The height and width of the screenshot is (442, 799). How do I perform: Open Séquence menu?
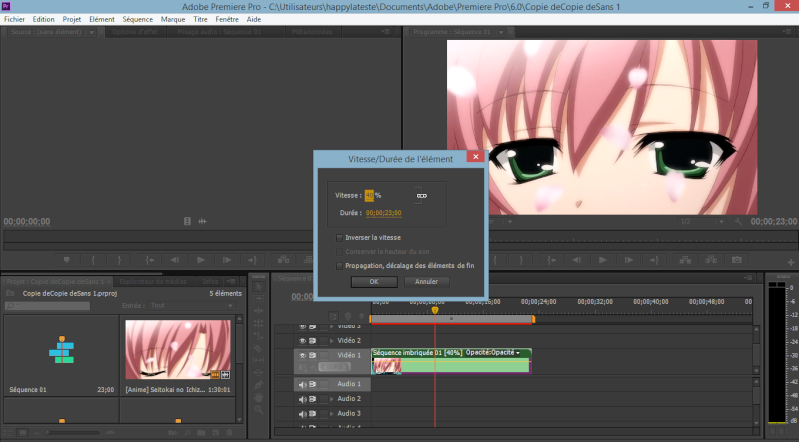point(137,19)
